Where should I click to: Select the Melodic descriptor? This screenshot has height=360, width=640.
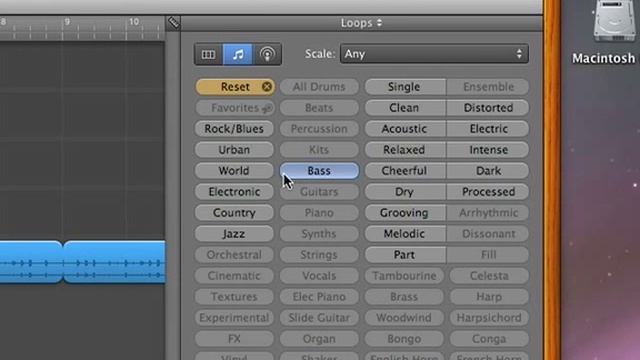point(404,234)
